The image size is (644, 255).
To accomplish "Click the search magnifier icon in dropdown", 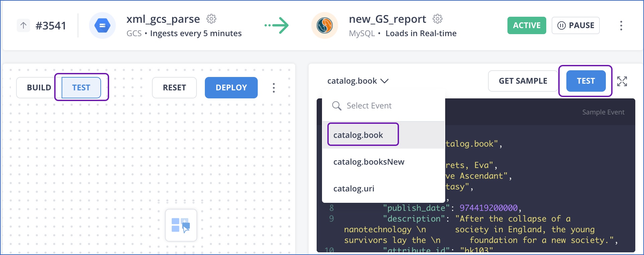I will pyautogui.click(x=336, y=106).
